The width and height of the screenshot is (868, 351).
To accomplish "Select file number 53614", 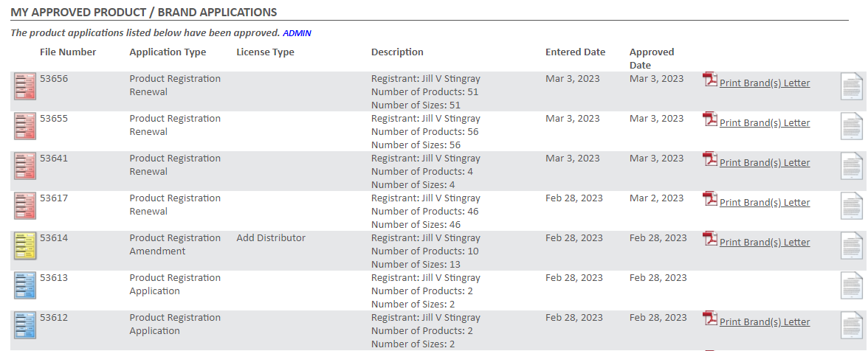I will pyautogui.click(x=54, y=237).
